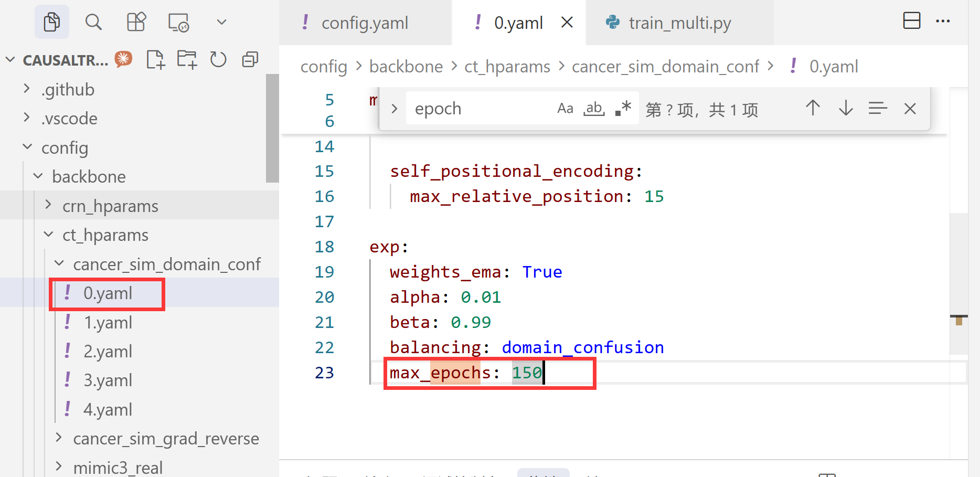Refresh the explorer tree
The height and width of the screenshot is (477, 980).
[x=218, y=59]
